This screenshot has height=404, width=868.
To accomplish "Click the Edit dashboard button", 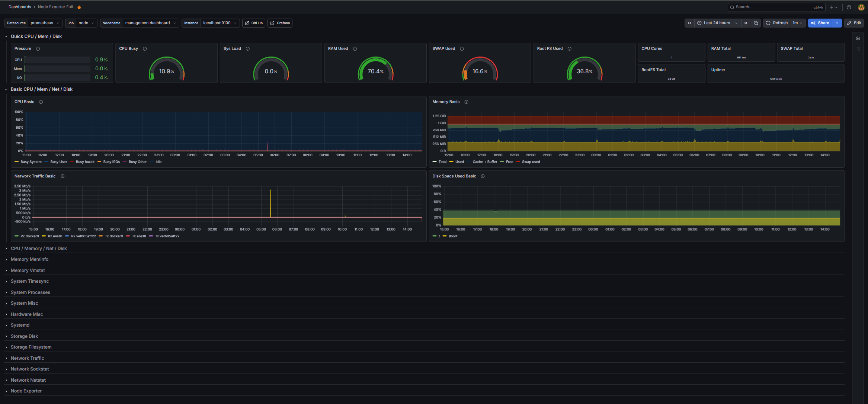I will [x=854, y=23].
